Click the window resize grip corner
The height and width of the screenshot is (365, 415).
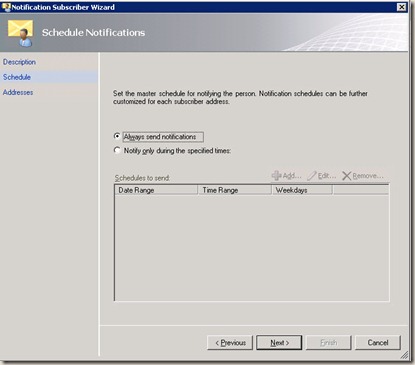coord(404,355)
